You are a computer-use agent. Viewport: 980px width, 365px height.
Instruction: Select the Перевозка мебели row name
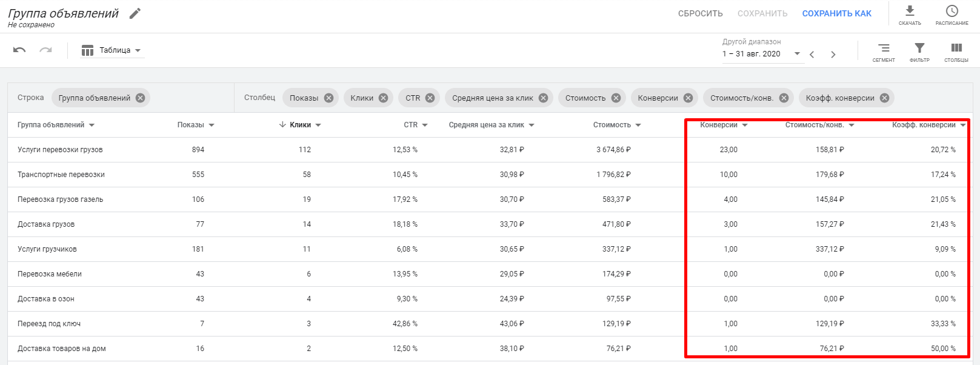pyautogui.click(x=50, y=274)
